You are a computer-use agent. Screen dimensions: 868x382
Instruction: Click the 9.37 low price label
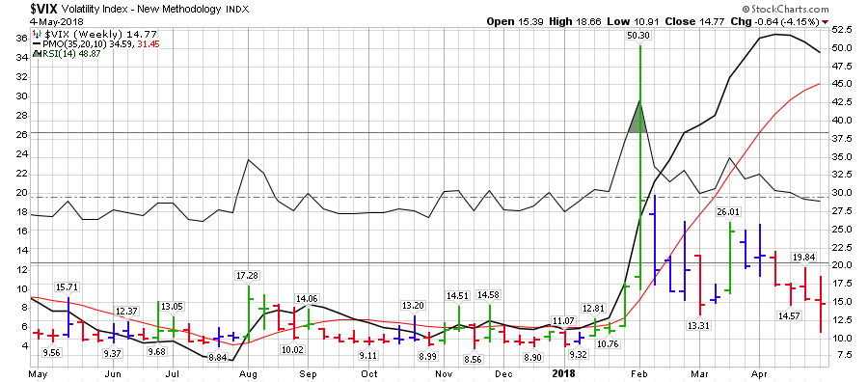point(113,353)
